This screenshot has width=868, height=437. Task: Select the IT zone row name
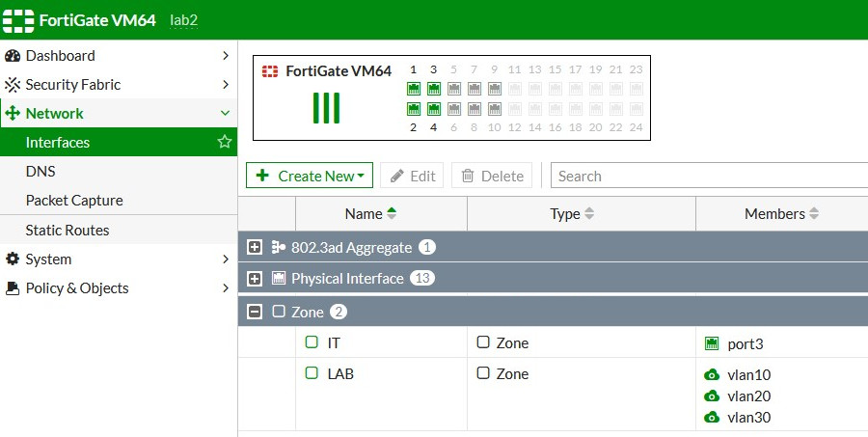[x=334, y=342]
